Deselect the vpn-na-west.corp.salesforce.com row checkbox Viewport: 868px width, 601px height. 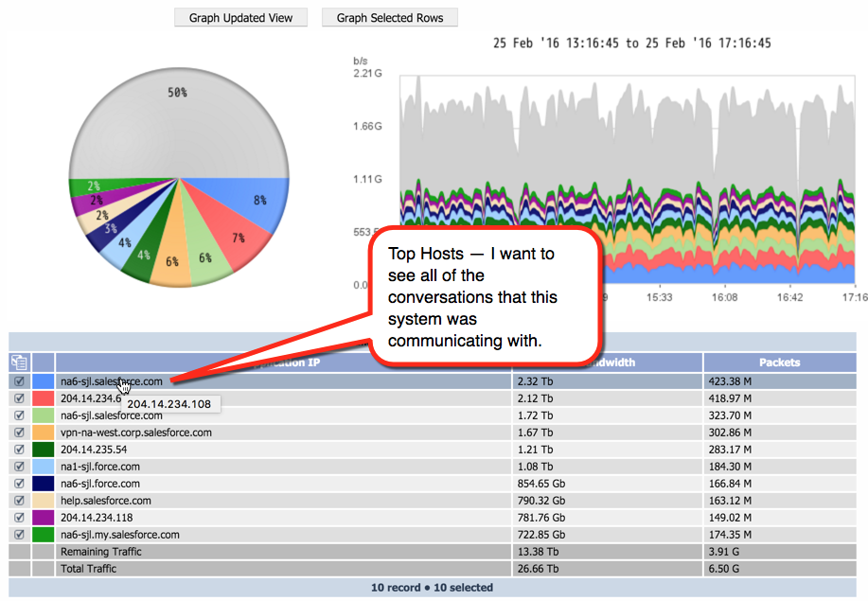(x=19, y=433)
